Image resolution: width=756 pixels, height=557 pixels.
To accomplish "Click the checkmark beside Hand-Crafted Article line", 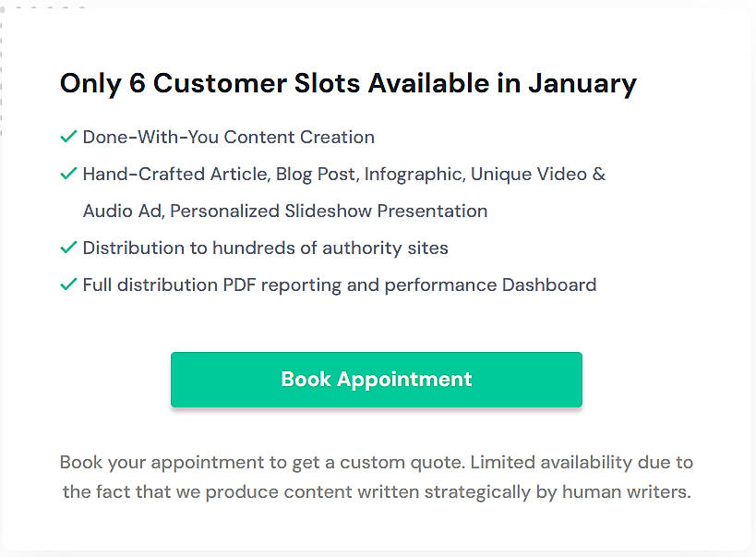I will [x=68, y=174].
